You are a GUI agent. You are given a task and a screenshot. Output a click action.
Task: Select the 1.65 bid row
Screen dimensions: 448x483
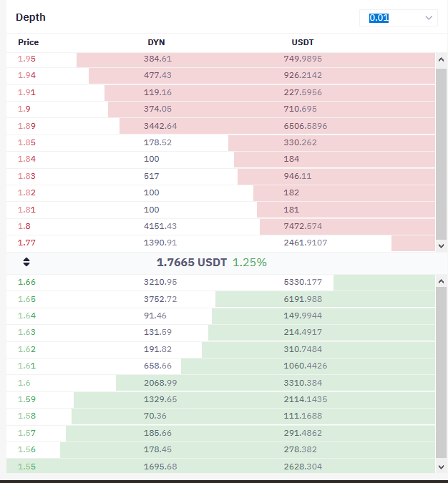220,299
